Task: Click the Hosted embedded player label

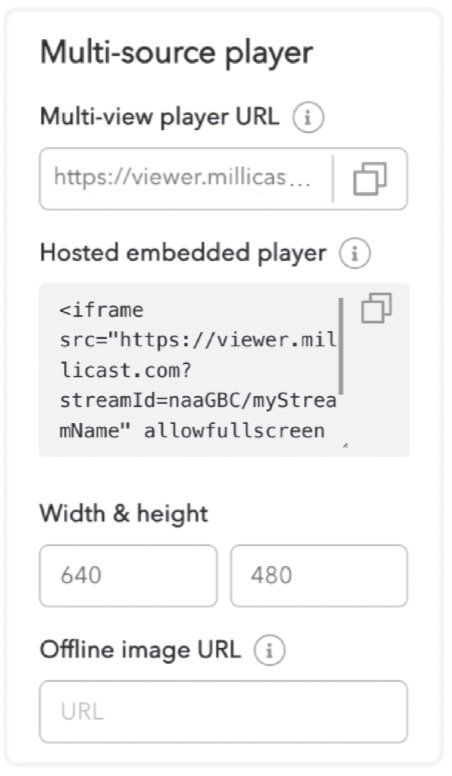Action: [x=183, y=253]
